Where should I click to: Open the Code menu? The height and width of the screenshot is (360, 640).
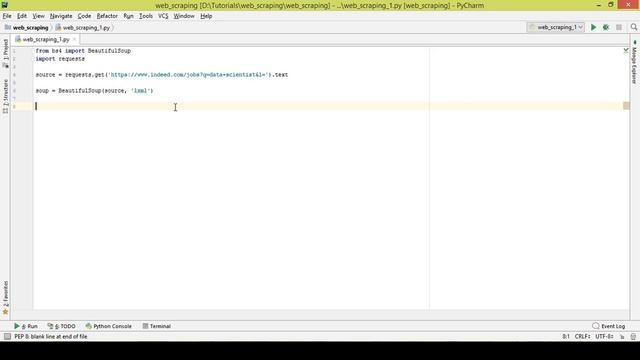pyautogui.click(x=84, y=16)
